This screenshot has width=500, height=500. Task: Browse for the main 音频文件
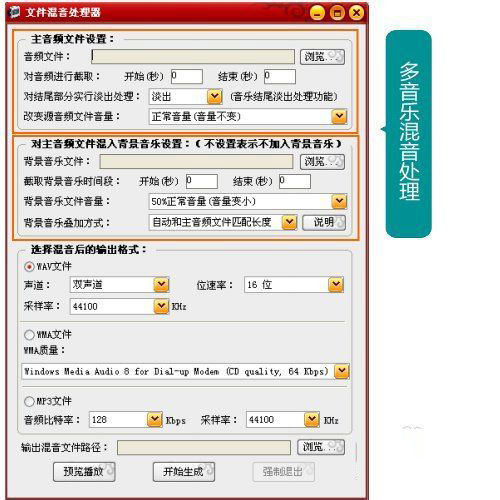pos(322,57)
